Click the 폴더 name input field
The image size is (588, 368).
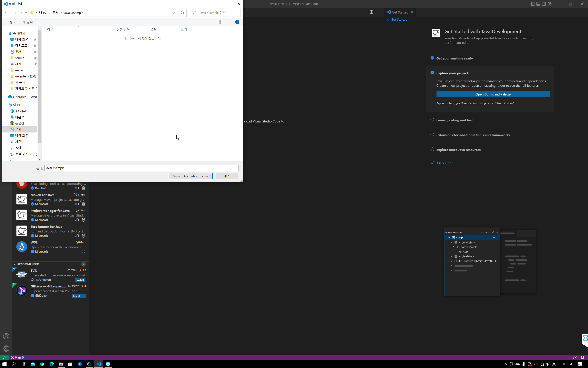point(141,168)
